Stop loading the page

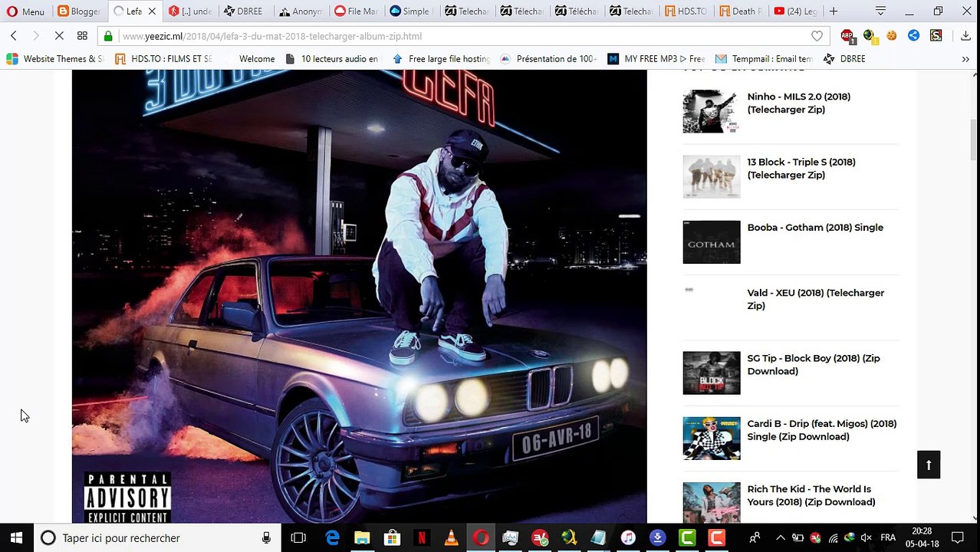59,36
